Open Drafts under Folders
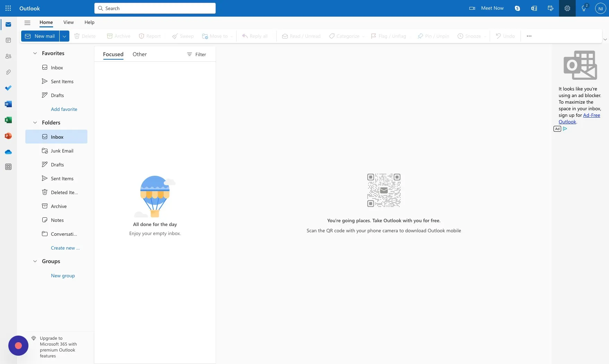 coord(56,165)
